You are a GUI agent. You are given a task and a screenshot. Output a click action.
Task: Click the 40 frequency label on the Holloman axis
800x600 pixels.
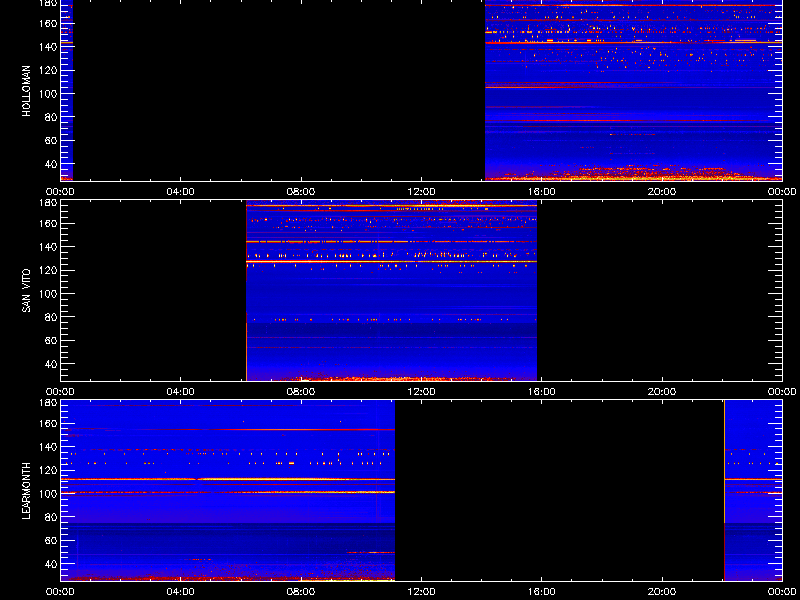pyautogui.click(x=52, y=164)
